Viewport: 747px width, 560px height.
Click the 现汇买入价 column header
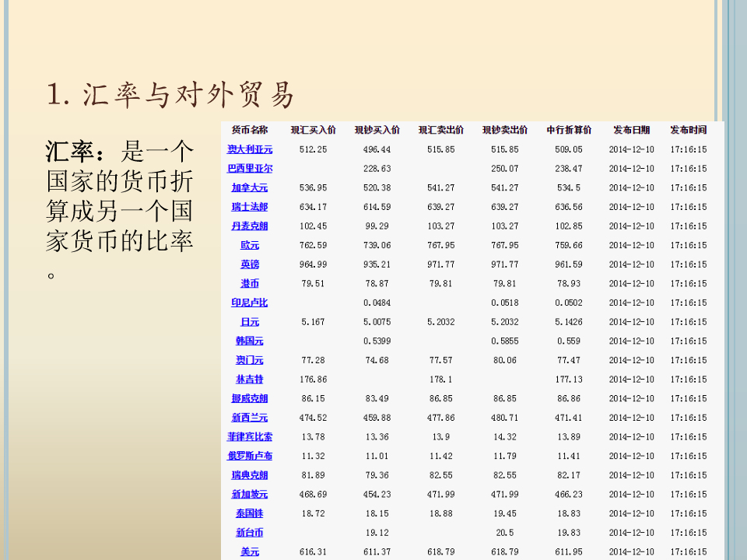coord(313,130)
